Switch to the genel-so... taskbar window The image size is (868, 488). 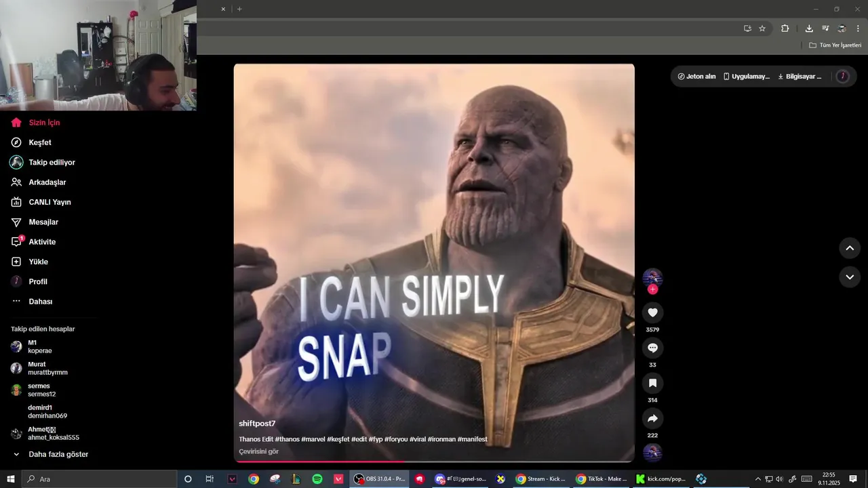[461, 479]
